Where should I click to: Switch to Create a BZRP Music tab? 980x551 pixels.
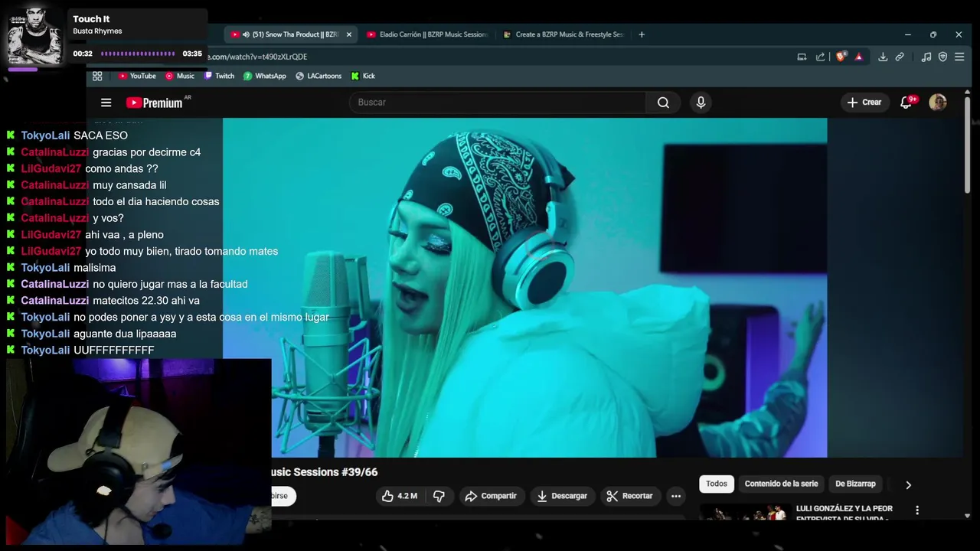click(563, 34)
